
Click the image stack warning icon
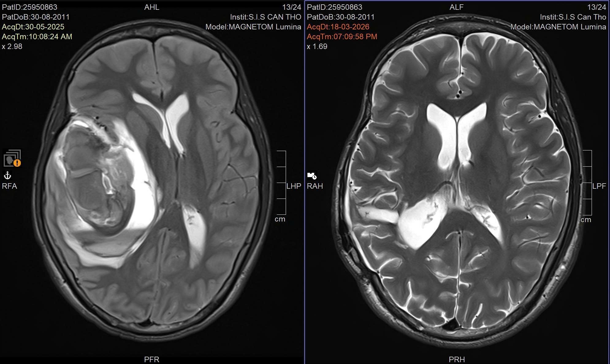[x=12, y=158]
